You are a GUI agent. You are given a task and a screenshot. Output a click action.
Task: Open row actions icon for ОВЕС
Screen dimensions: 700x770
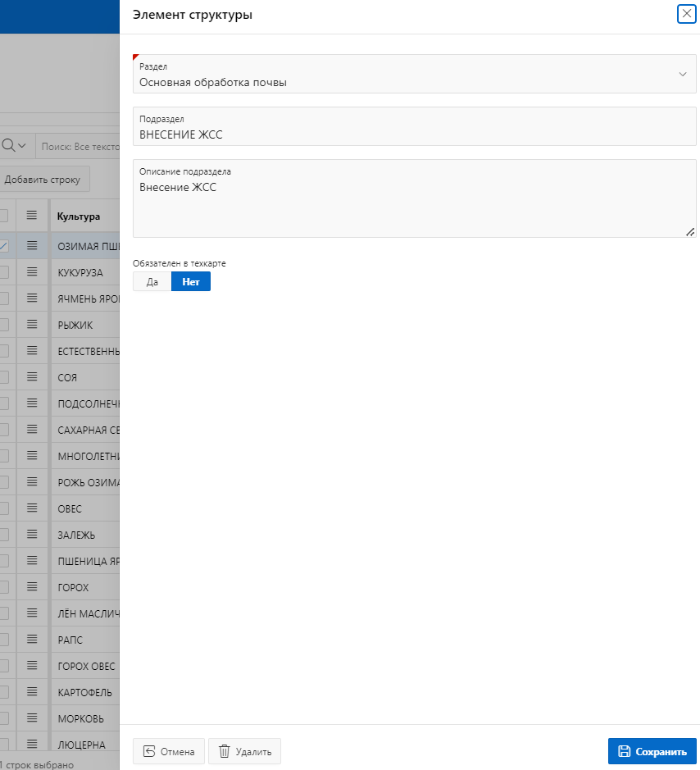click(x=33, y=508)
